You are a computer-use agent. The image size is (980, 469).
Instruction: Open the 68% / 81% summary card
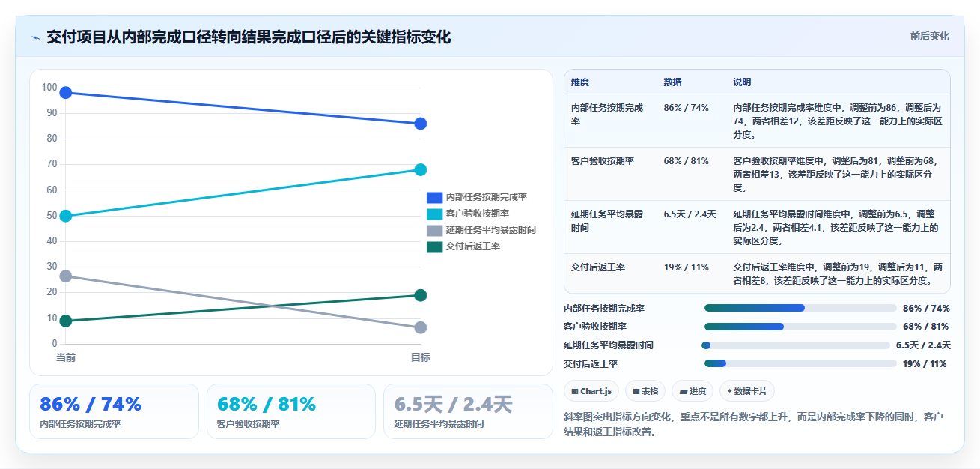[290, 411]
